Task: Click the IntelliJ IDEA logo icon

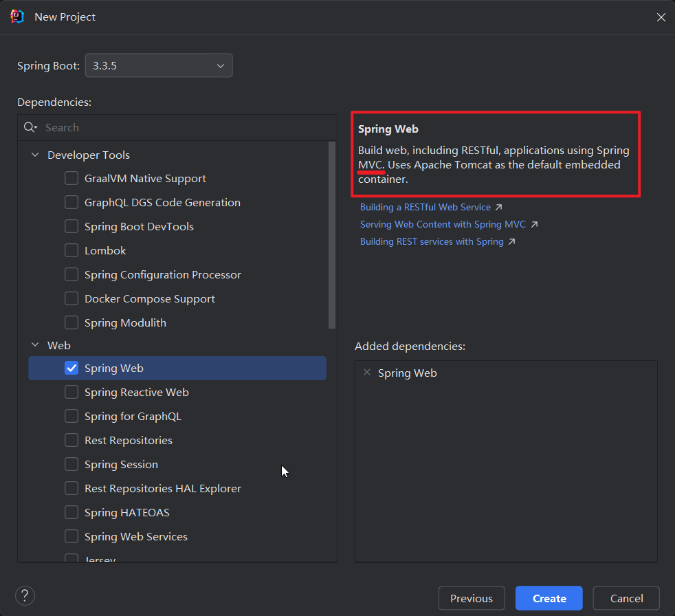Action: click(x=18, y=16)
